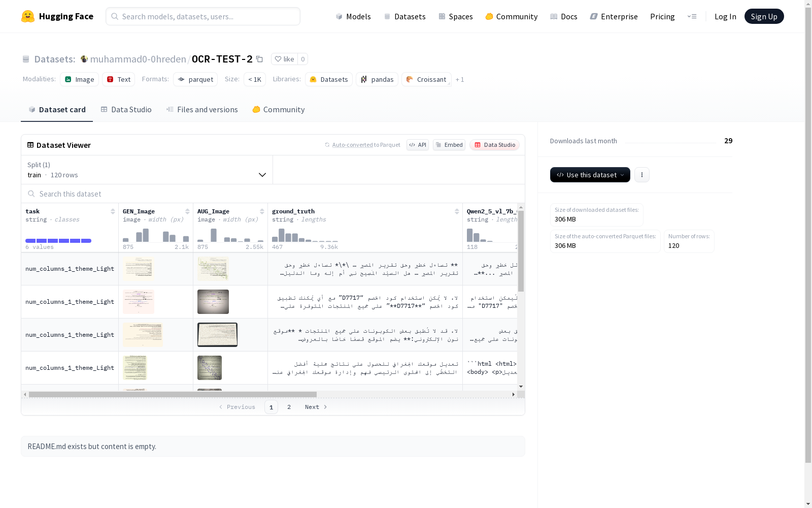Select the parquet format tag
The height and width of the screenshot is (508, 812).
195,79
